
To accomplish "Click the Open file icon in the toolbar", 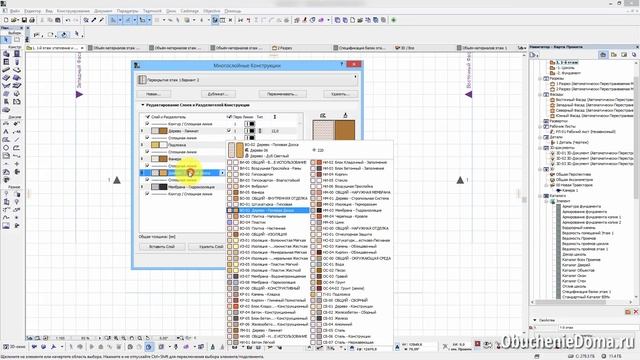I will pyautogui.click(x=14, y=20).
